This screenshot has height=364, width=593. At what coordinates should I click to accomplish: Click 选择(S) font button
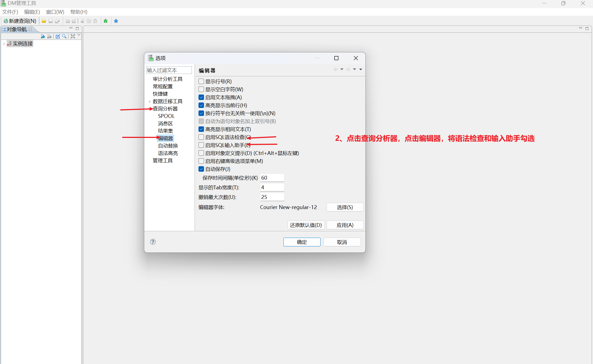(x=345, y=207)
